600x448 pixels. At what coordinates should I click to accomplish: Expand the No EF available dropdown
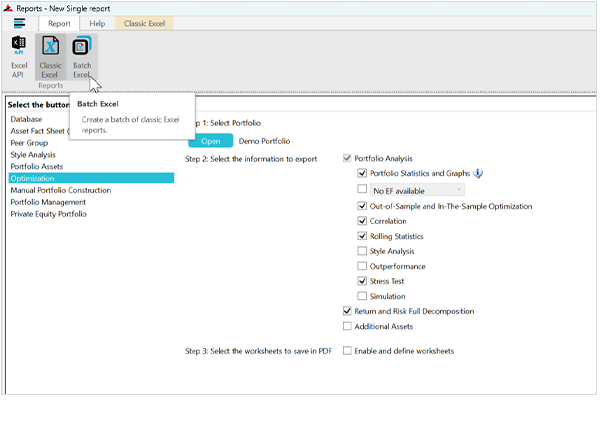[418, 189]
